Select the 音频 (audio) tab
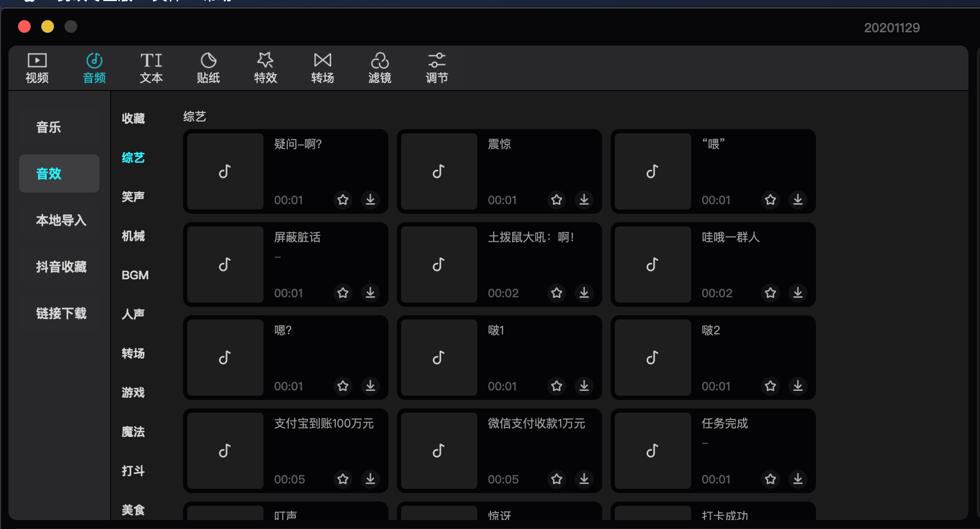980x529 pixels. tap(94, 68)
